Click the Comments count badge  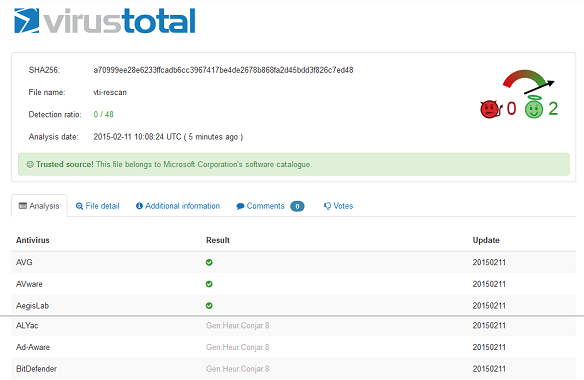(x=297, y=206)
